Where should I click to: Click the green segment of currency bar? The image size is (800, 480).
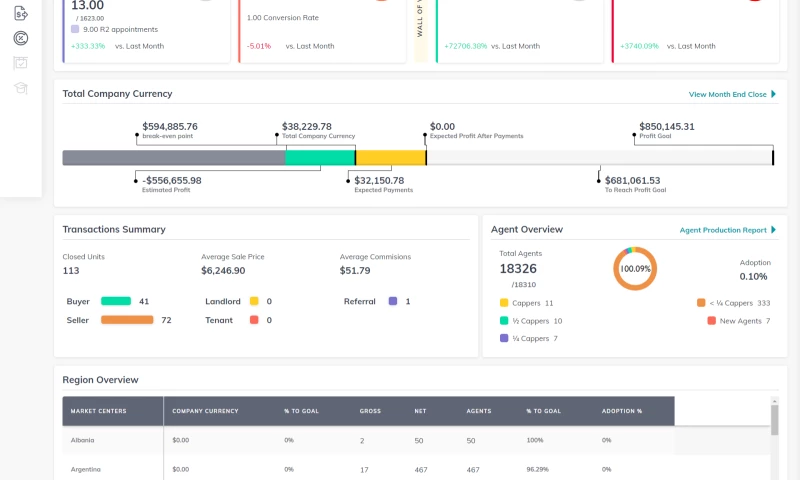coord(320,158)
